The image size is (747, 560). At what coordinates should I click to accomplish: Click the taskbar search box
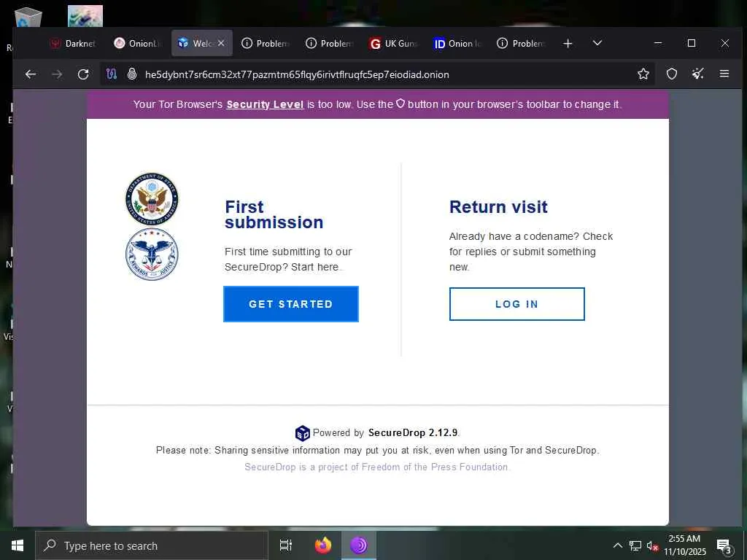tap(152, 545)
